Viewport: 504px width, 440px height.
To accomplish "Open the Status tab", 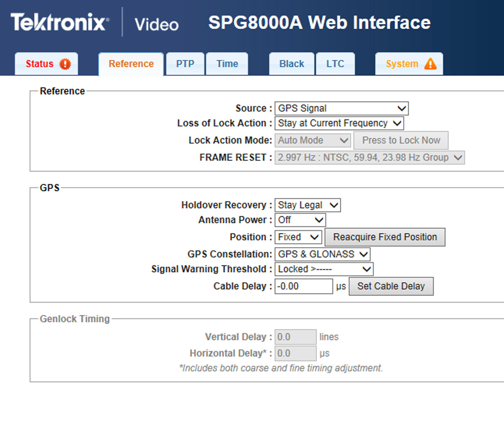I will click(40, 64).
